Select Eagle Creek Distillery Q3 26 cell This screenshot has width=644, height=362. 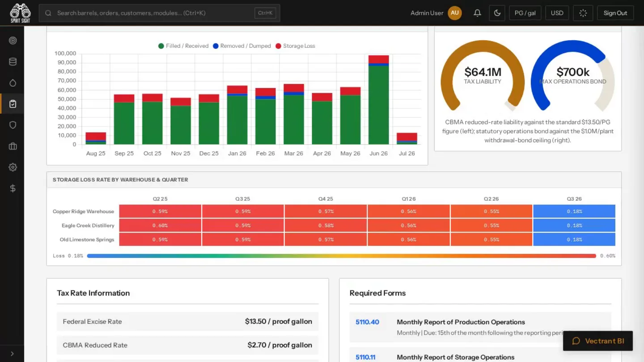[x=574, y=226]
